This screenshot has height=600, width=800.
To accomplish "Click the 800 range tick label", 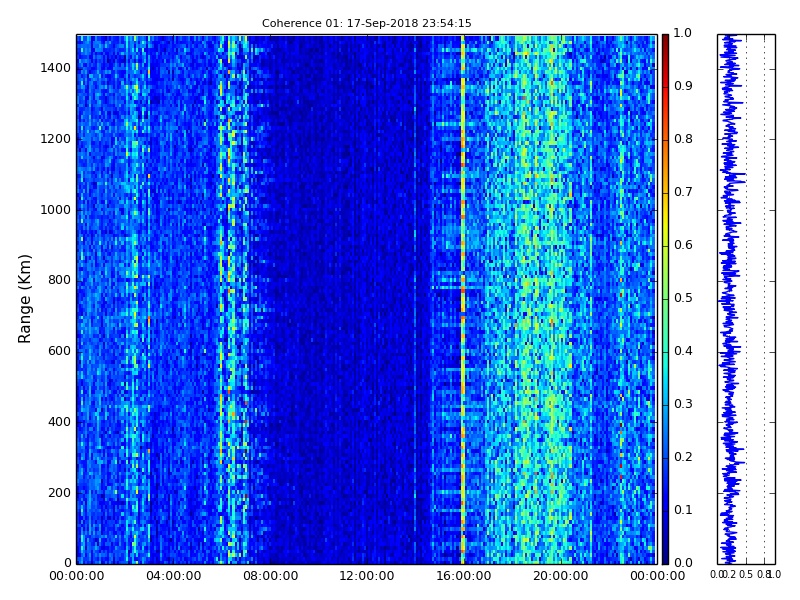I will [59, 280].
